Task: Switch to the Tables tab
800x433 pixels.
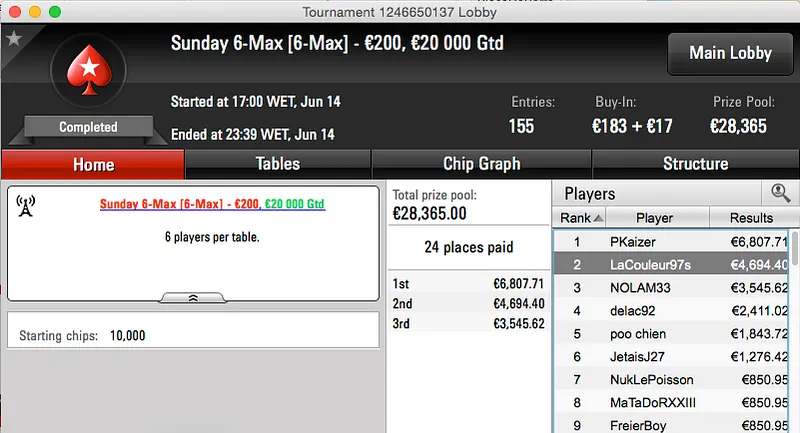Action: click(277, 164)
